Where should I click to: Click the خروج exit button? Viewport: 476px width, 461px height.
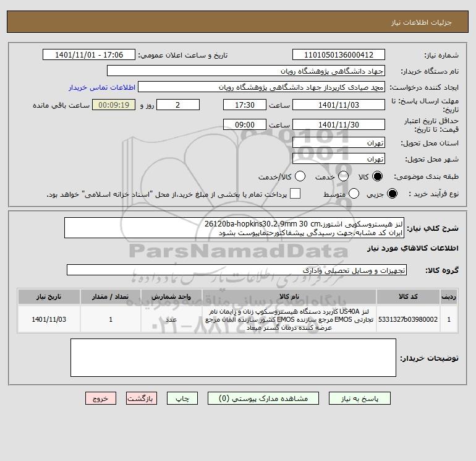click(x=101, y=399)
